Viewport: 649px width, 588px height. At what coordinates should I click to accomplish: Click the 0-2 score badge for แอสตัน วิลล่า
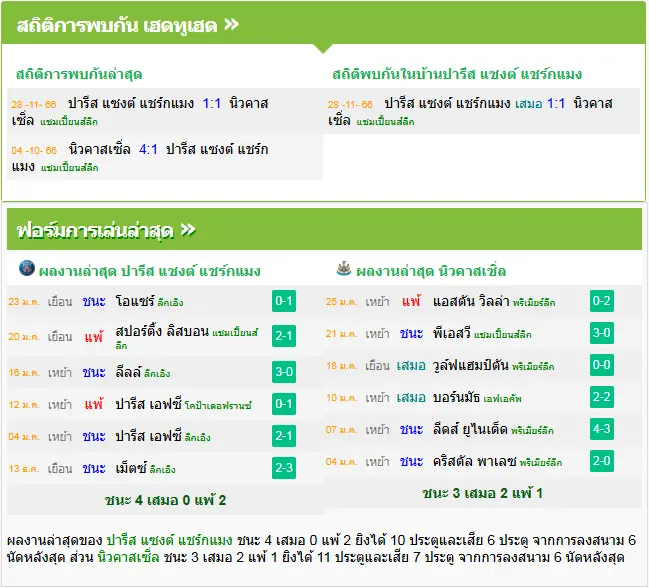point(602,301)
